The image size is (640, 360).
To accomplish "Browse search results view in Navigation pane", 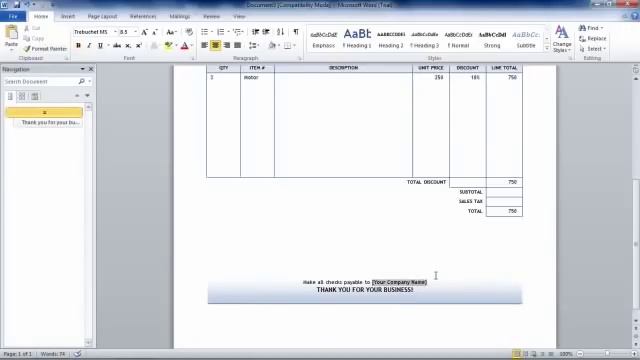I will [35, 96].
